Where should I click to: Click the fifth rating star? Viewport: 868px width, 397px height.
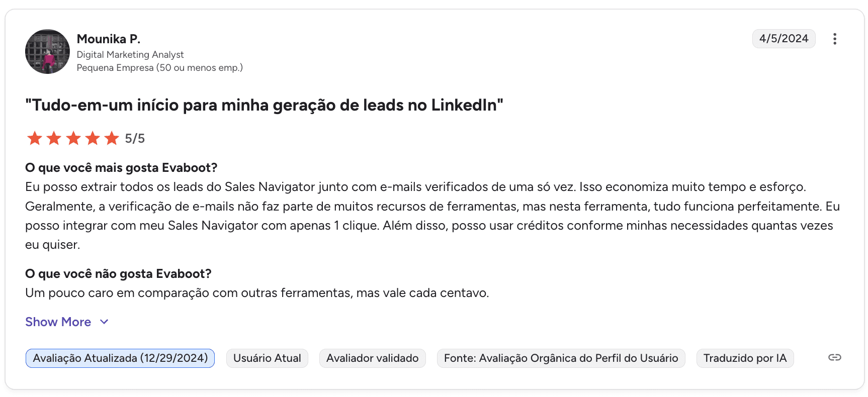tap(112, 138)
